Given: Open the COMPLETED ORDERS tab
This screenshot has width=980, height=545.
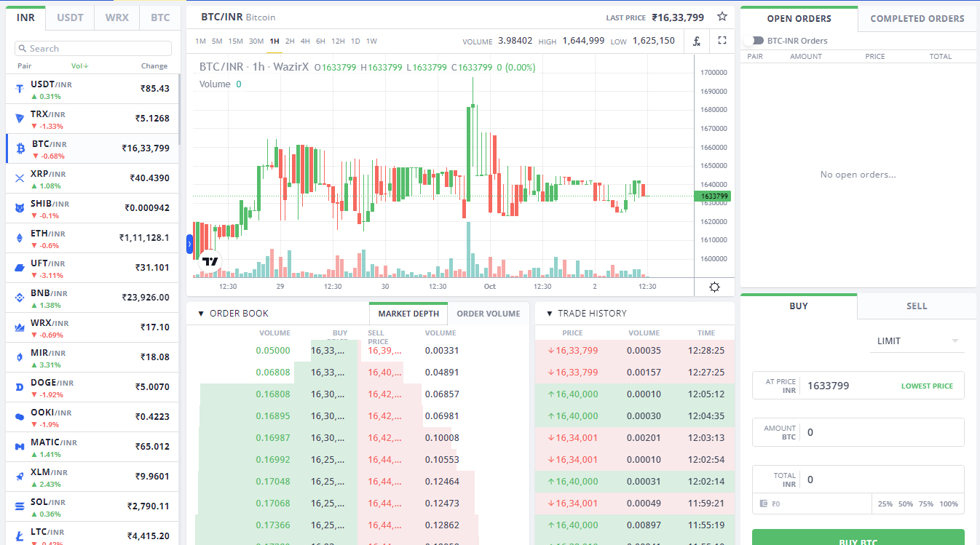Looking at the screenshot, I should point(917,18).
